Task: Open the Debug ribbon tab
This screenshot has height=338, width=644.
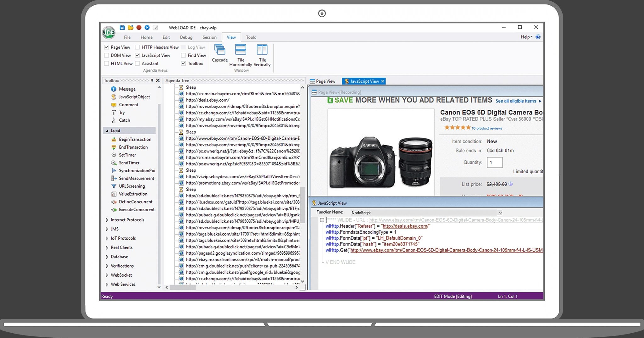Action: [186, 37]
